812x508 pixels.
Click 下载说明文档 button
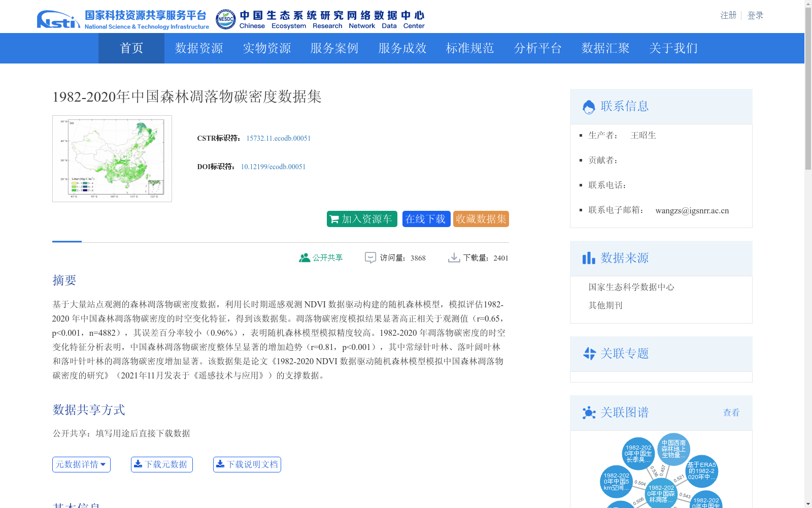click(x=247, y=464)
